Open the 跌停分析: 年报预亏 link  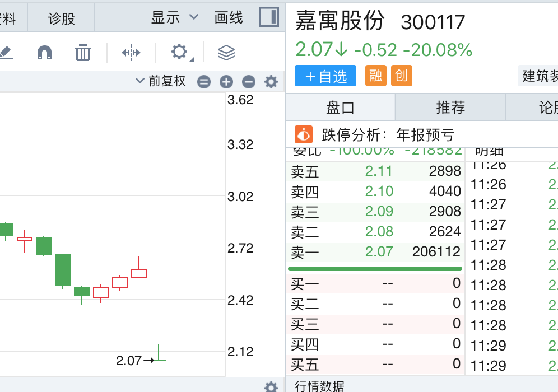pos(388,135)
